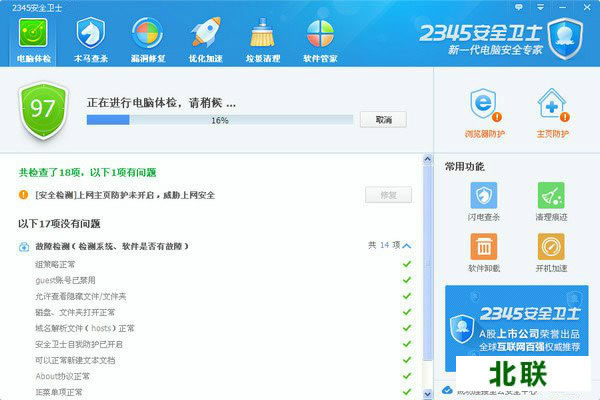Switch to the 电脑体检 tab

coord(35,35)
